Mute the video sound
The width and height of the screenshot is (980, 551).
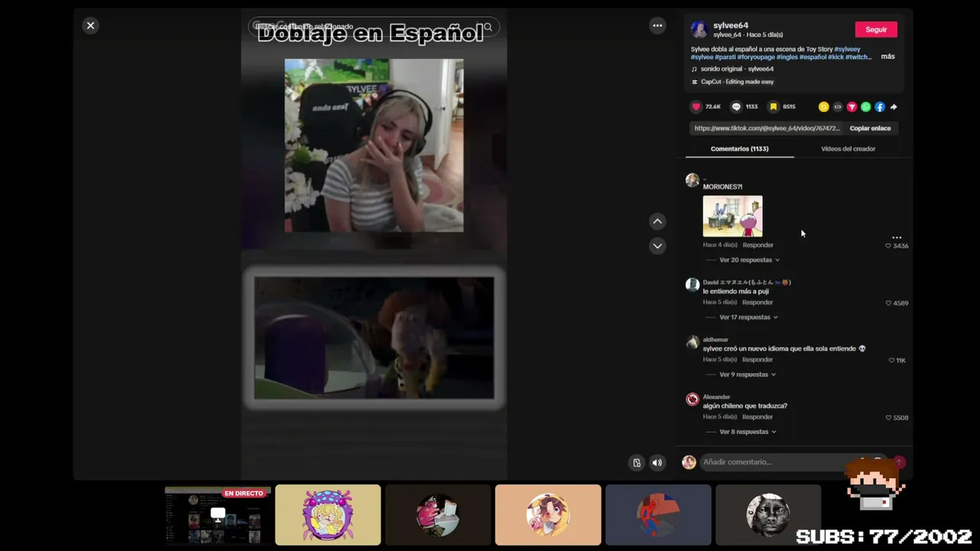pyautogui.click(x=657, y=462)
